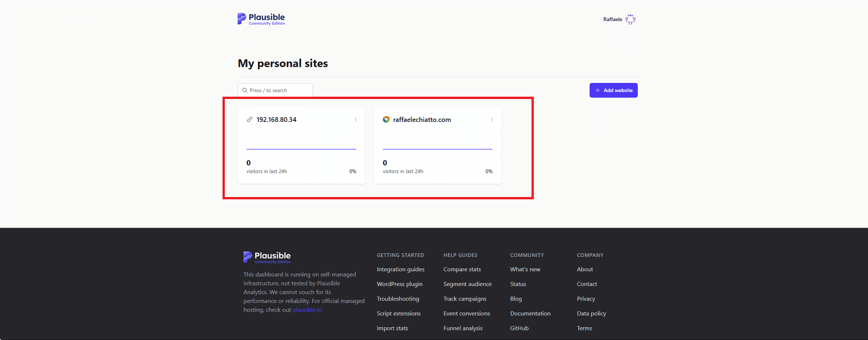Select Compare stats help guide
This screenshot has height=340, width=868.
(x=462, y=269)
